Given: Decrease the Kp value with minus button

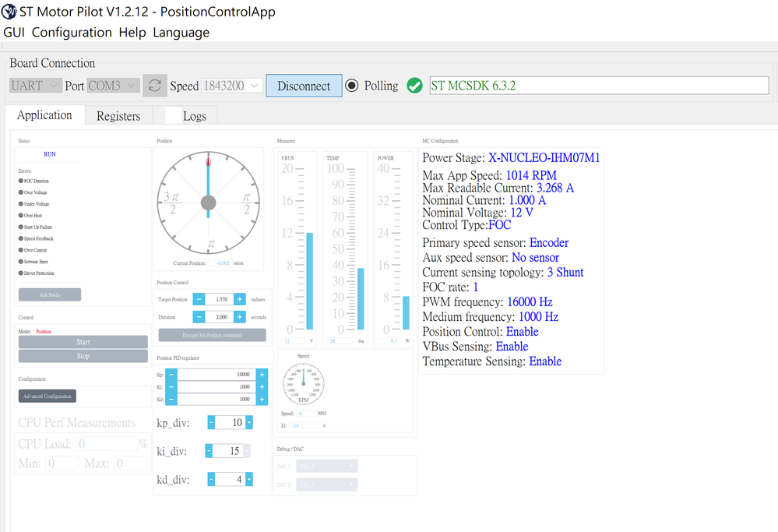Looking at the screenshot, I should pyautogui.click(x=171, y=375).
